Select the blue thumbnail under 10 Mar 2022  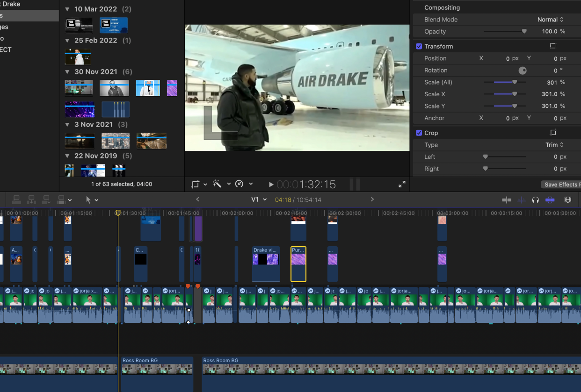tap(114, 25)
